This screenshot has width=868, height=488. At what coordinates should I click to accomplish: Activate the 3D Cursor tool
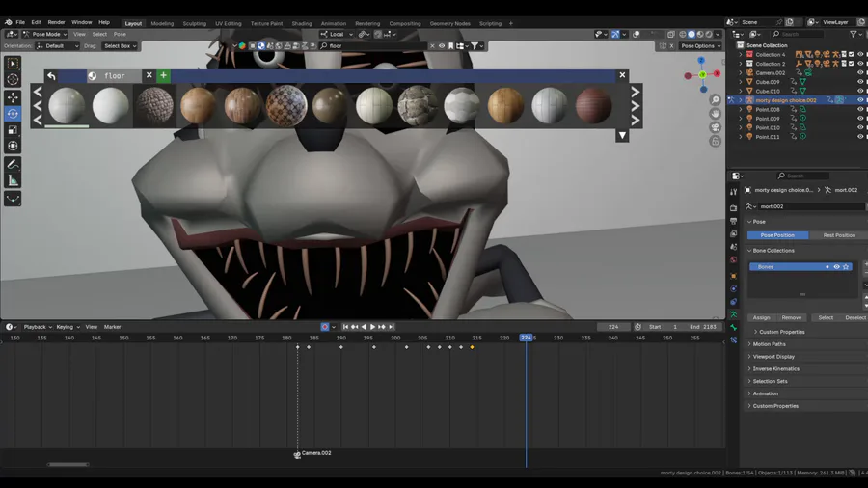[13, 80]
